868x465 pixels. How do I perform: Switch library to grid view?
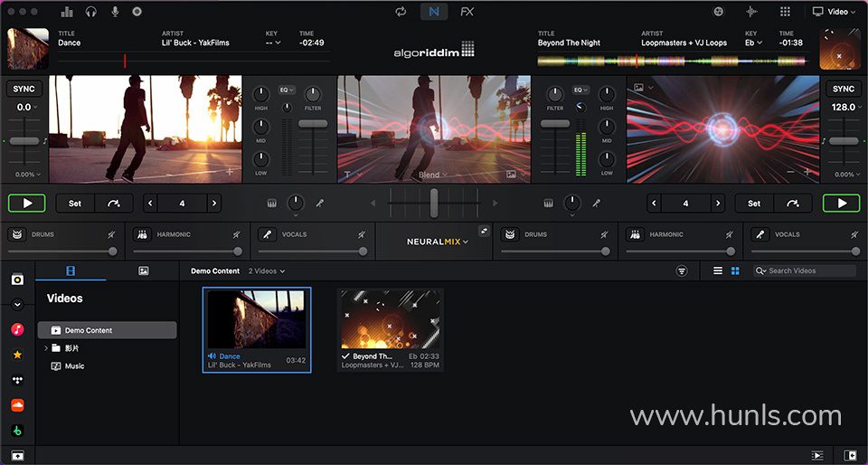coord(735,270)
